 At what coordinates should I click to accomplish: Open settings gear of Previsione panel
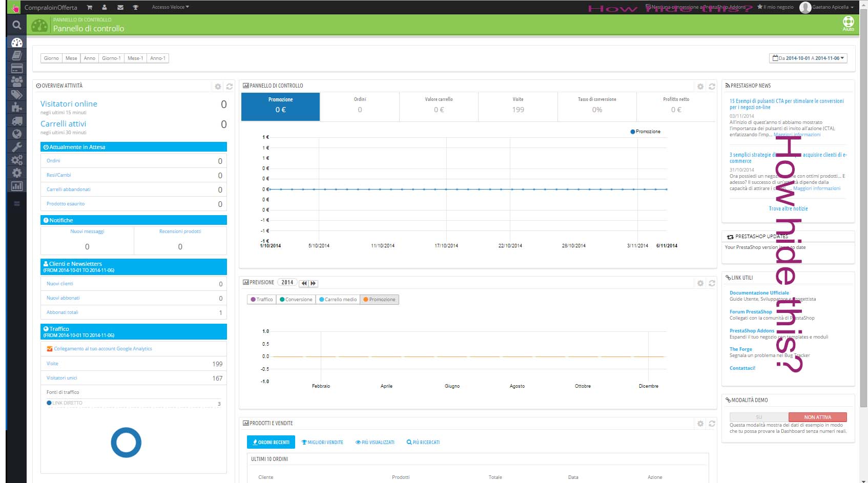700,283
